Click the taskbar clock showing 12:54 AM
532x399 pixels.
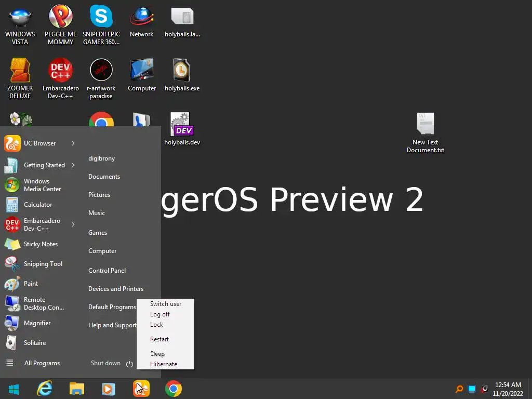508,389
